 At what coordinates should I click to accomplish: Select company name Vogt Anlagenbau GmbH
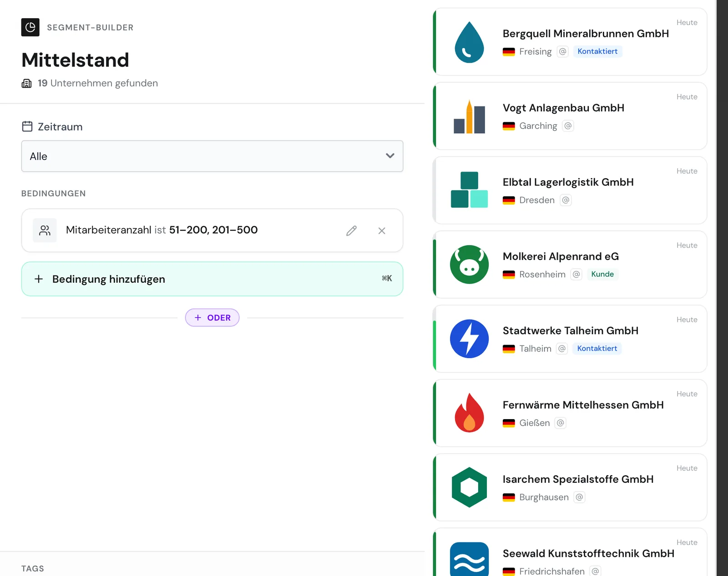pos(563,108)
